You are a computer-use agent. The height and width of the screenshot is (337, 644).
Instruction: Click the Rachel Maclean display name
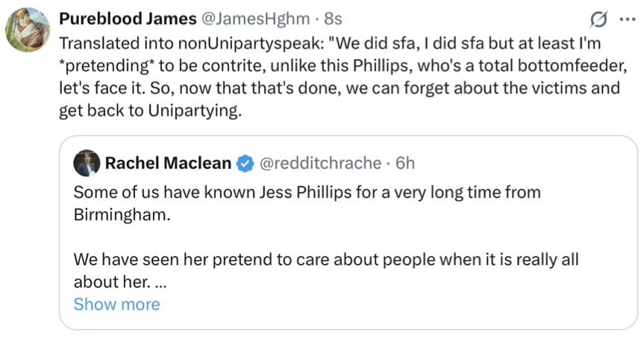[167, 163]
